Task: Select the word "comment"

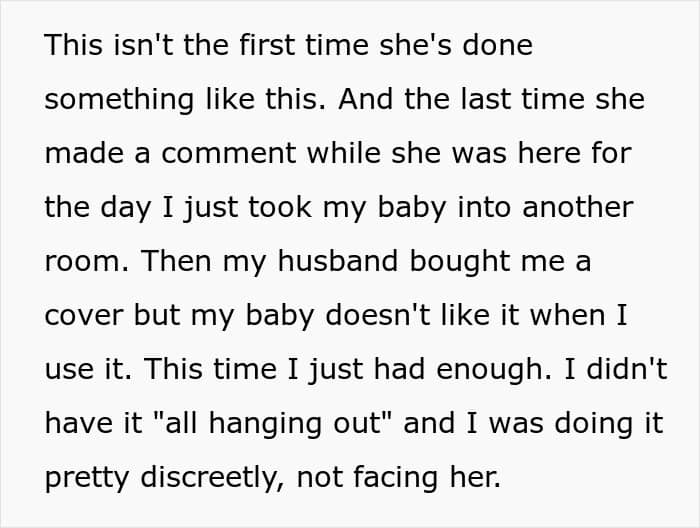Action: 229,153
